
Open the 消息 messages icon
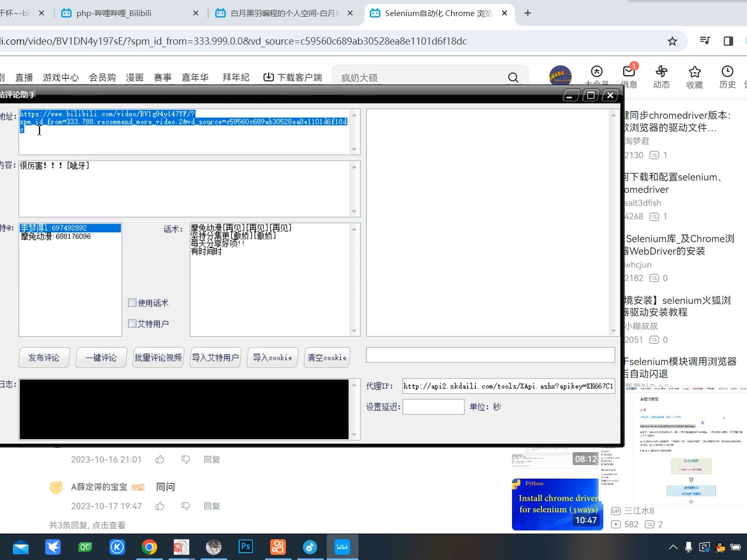tap(629, 77)
